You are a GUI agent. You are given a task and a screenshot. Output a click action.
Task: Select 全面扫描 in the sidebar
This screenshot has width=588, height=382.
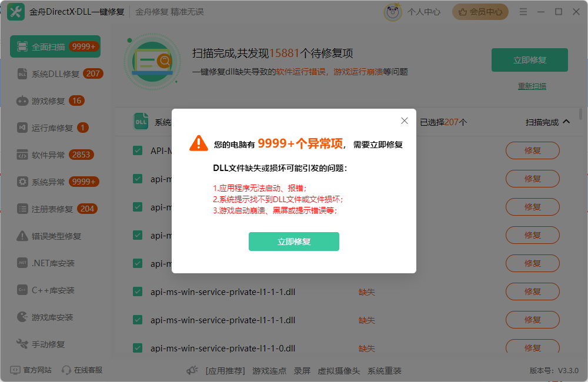[x=55, y=46]
